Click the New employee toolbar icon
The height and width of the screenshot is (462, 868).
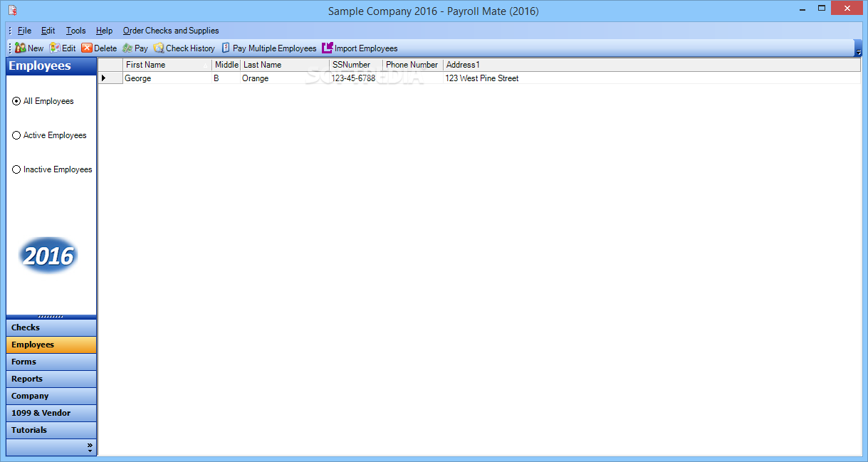tap(21, 48)
